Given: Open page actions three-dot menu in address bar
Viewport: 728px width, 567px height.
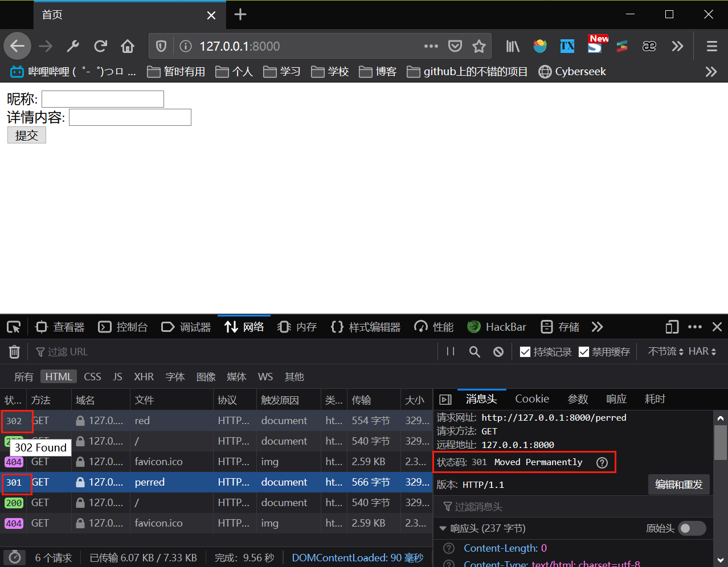Looking at the screenshot, I should click(x=431, y=46).
